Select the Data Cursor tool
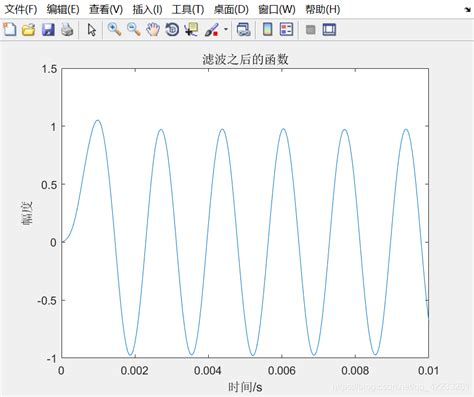Image resolution: width=474 pixels, height=397 pixels. (x=191, y=30)
